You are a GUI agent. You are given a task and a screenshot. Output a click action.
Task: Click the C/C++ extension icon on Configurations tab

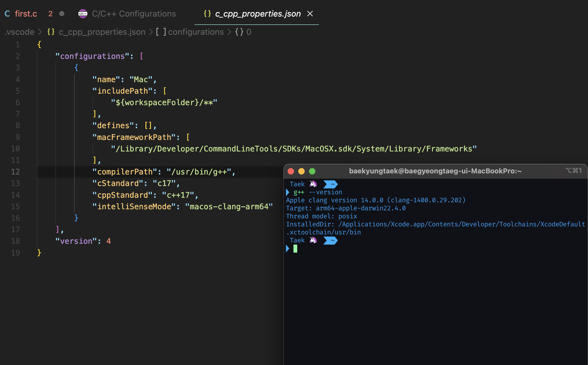[x=83, y=14]
